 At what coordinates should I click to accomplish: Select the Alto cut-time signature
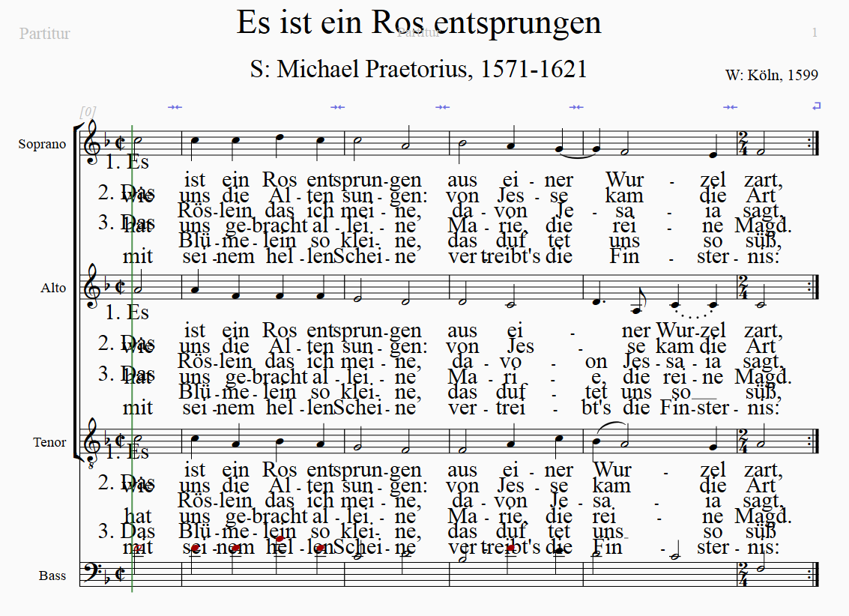point(121,287)
